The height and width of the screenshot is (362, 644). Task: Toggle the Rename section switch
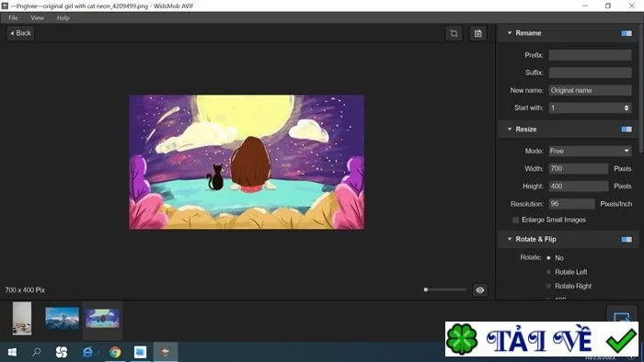(627, 33)
